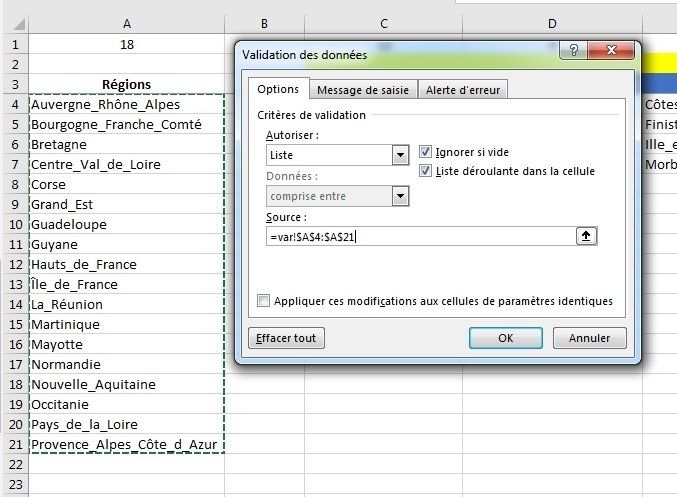Viewport: 677px width, 497px height.
Task: Click inside the Source formula field
Action: 420,236
